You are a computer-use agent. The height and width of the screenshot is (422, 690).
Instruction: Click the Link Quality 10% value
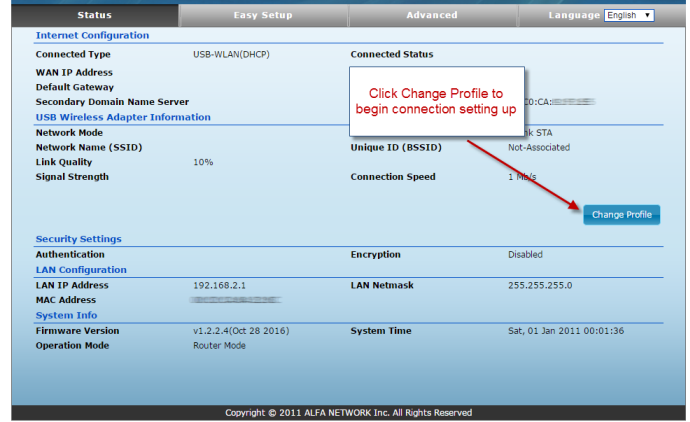tap(203, 162)
